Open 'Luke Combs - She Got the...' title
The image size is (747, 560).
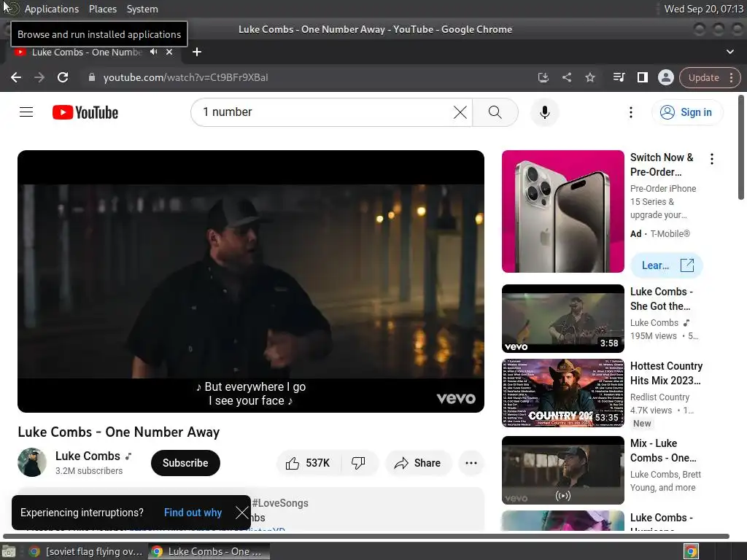tap(662, 298)
